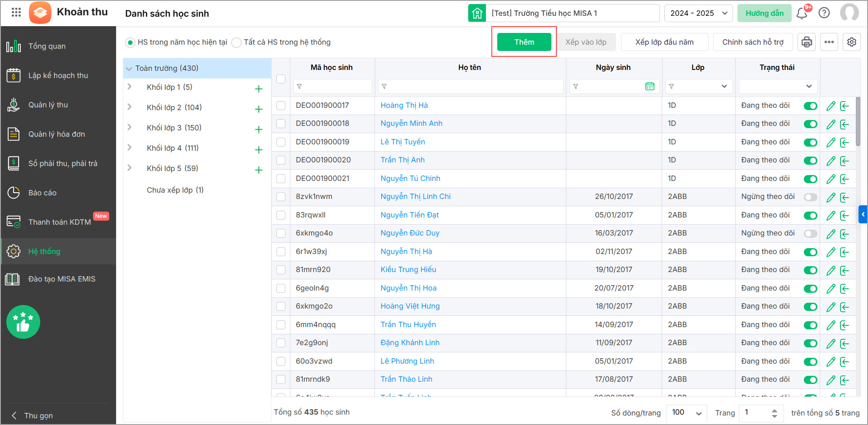Select Tất cả HS trong hệ thống radio

click(236, 42)
